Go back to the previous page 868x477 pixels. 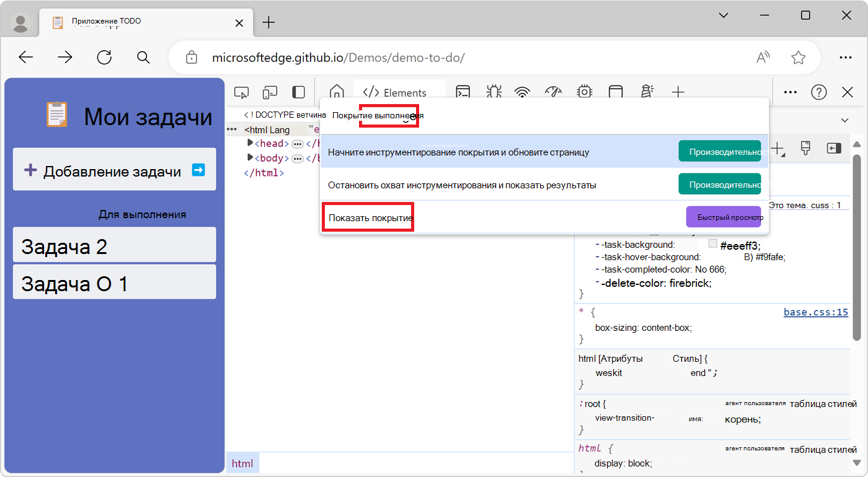coord(25,58)
